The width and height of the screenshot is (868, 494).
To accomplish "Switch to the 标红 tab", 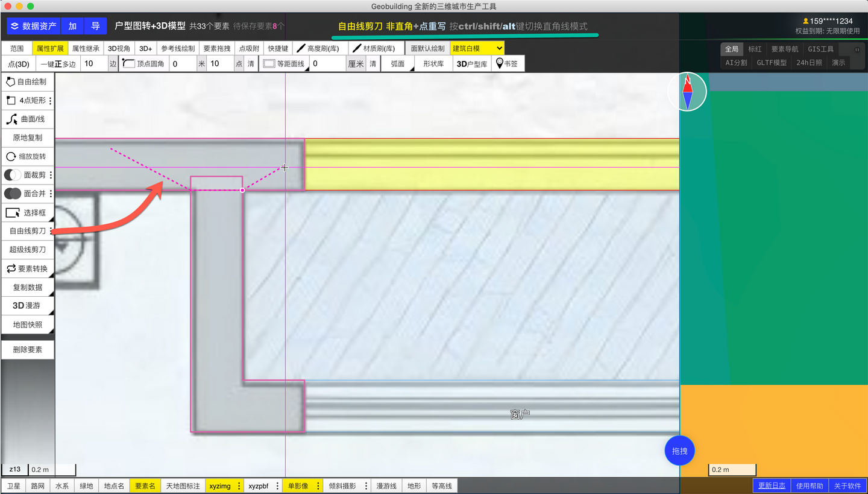I will [x=755, y=49].
